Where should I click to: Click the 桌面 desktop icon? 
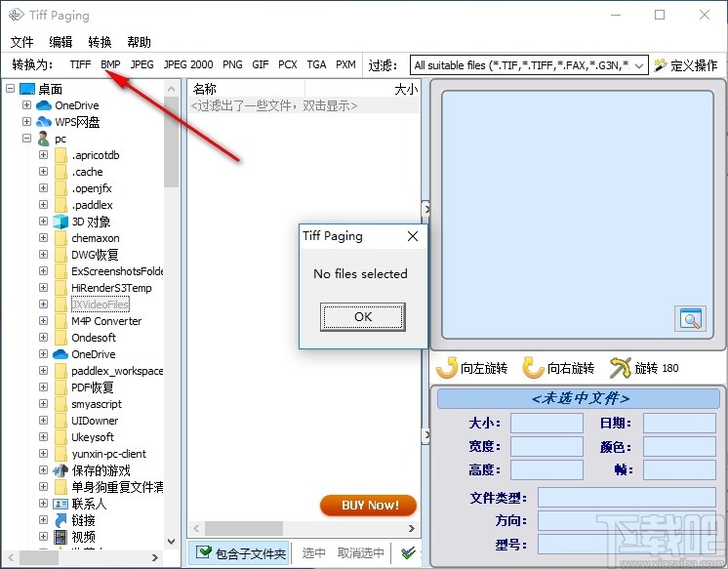click(x=27, y=88)
